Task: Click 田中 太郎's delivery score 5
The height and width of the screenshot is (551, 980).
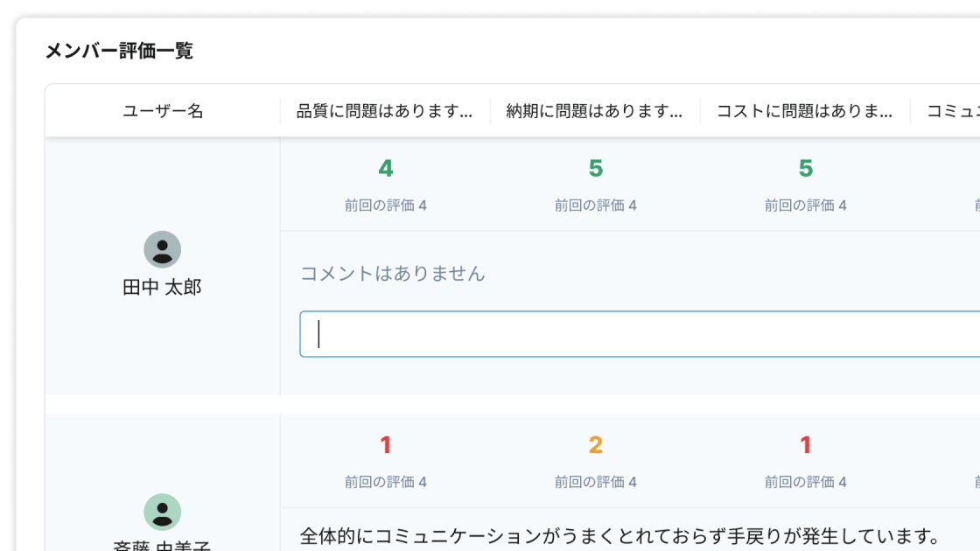Action: [x=596, y=168]
